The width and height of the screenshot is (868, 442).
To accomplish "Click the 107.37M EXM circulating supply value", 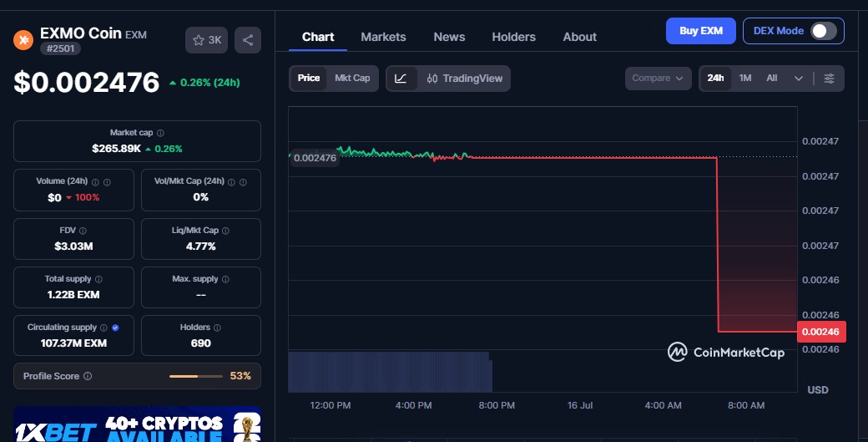I will coord(73,343).
